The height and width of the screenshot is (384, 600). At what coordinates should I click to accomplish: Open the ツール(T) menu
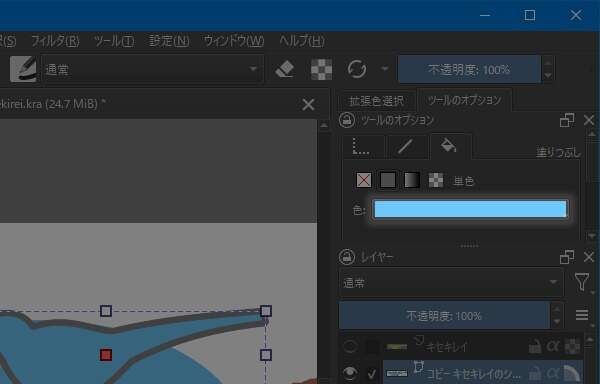(x=114, y=41)
